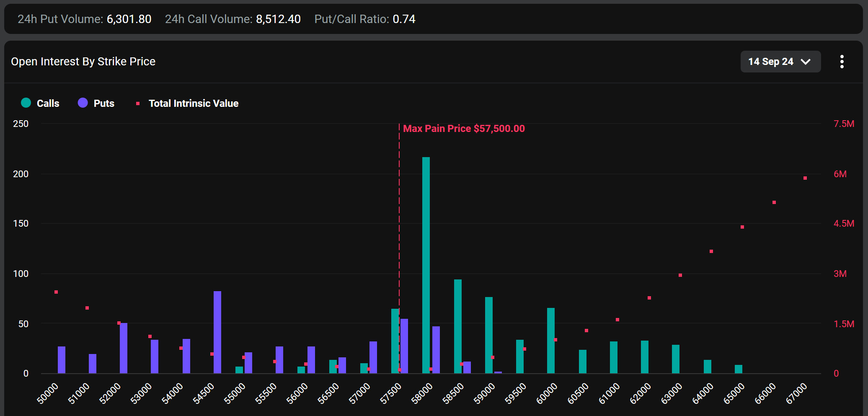The width and height of the screenshot is (868, 416).
Task: Open the three-dot chart options menu
Action: tap(842, 62)
